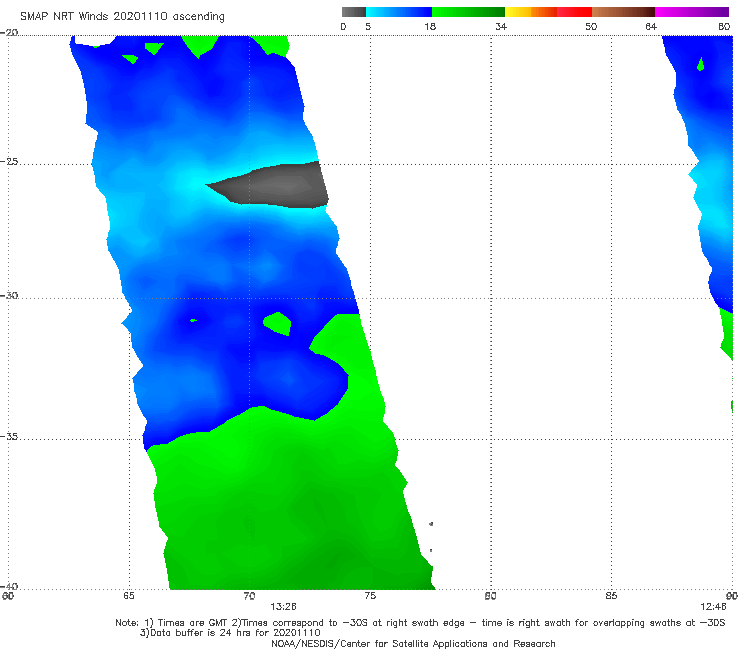The image size is (740, 650).
Task: Click the longitude label '75'
Action: [370, 596]
